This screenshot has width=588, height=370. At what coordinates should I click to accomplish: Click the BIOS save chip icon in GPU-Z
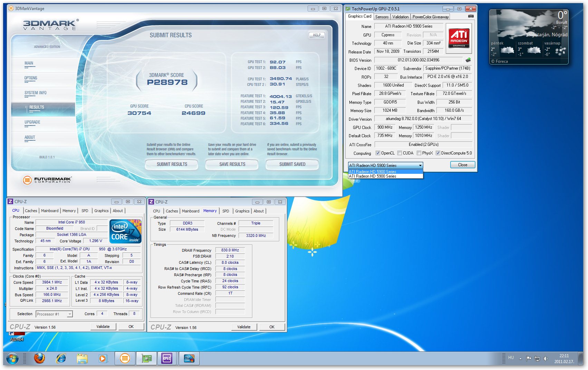[468, 60]
